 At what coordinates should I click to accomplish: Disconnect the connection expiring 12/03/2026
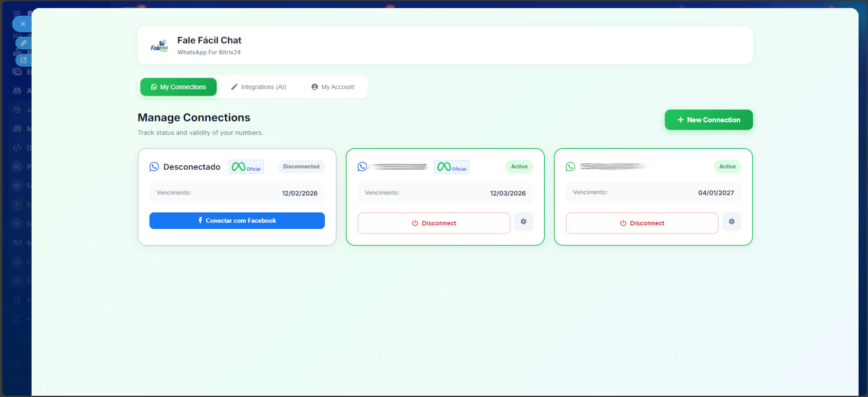click(434, 223)
